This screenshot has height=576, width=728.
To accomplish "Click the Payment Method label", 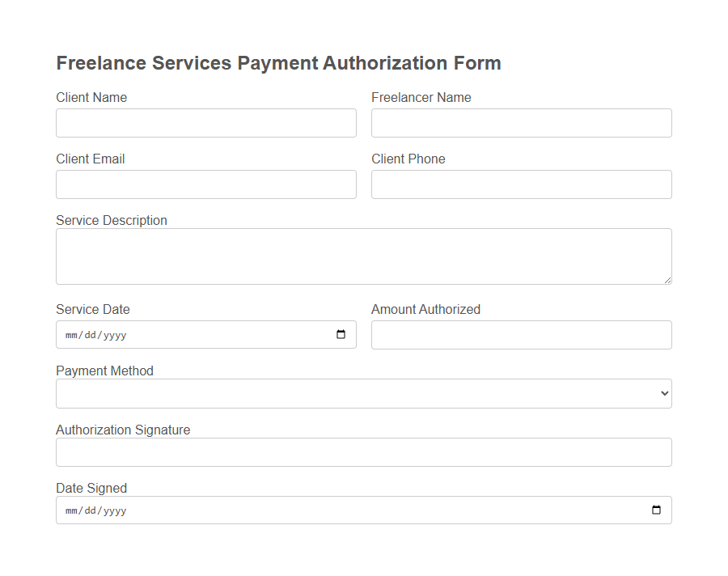I will (104, 371).
